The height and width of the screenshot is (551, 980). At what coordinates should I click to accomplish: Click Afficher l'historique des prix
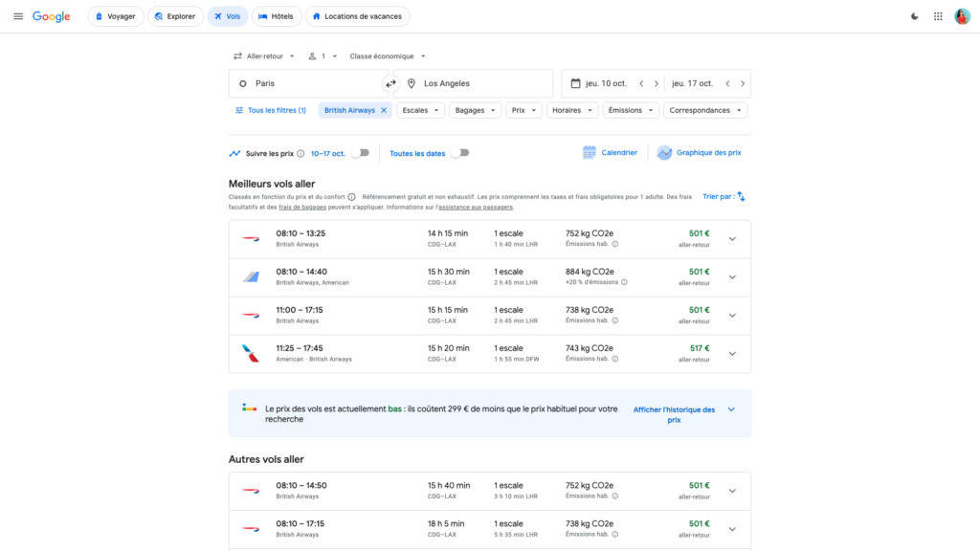[674, 415]
